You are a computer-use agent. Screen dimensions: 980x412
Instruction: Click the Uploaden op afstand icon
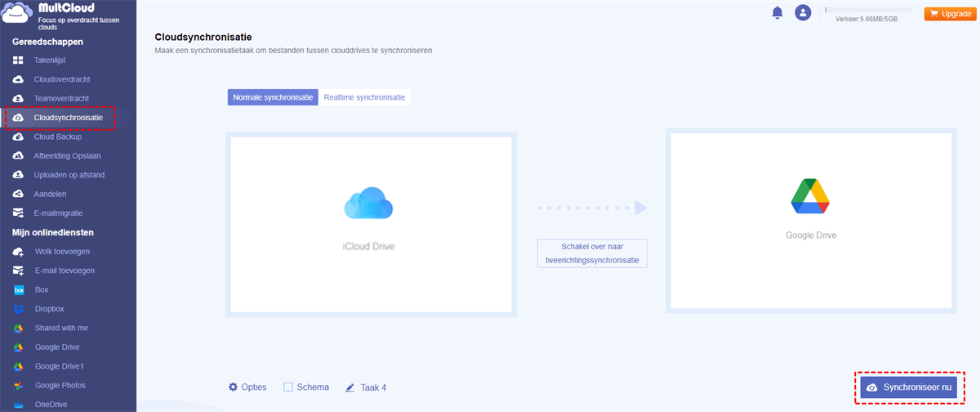click(19, 175)
